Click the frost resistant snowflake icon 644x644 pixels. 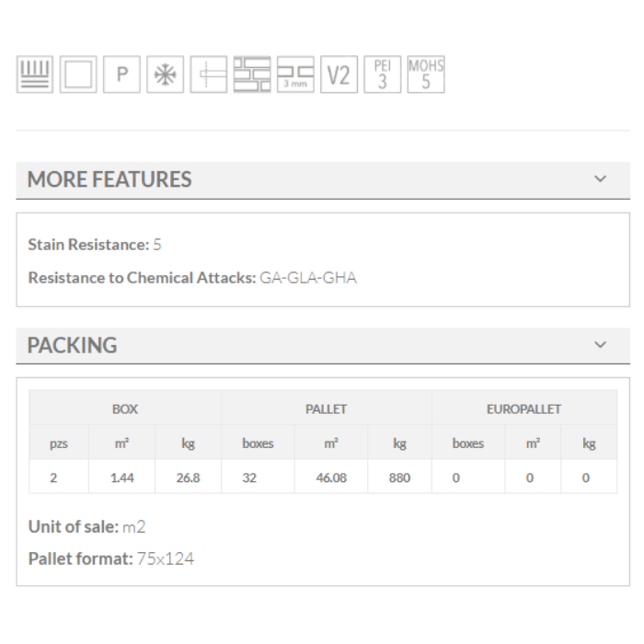point(166,75)
